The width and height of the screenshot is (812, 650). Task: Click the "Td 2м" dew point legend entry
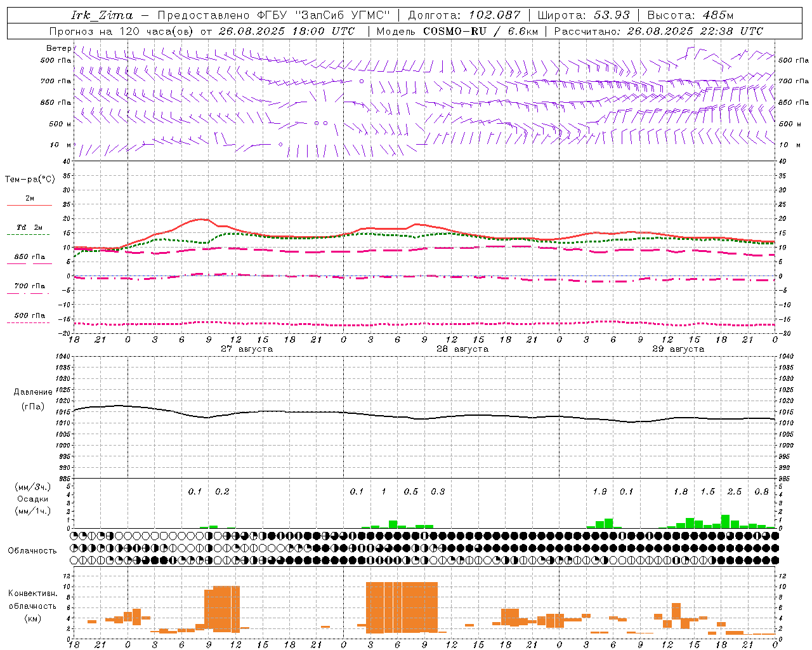29,227
